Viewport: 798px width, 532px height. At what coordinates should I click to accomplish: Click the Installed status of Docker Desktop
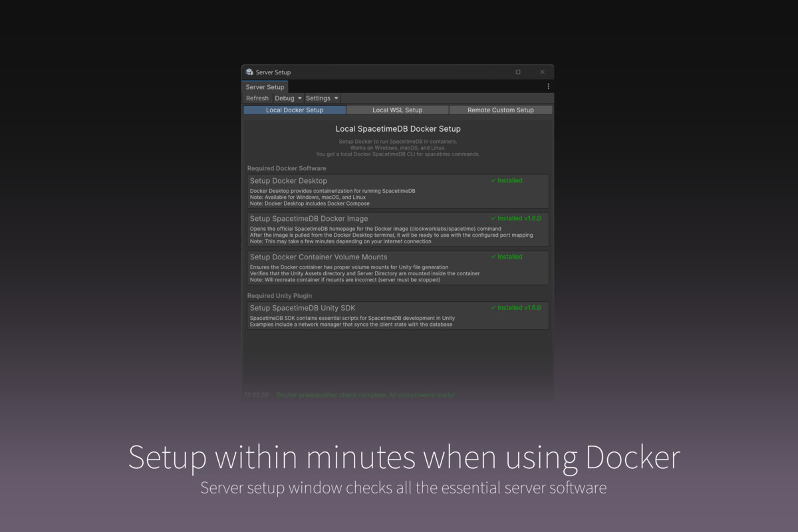point(507,181)
